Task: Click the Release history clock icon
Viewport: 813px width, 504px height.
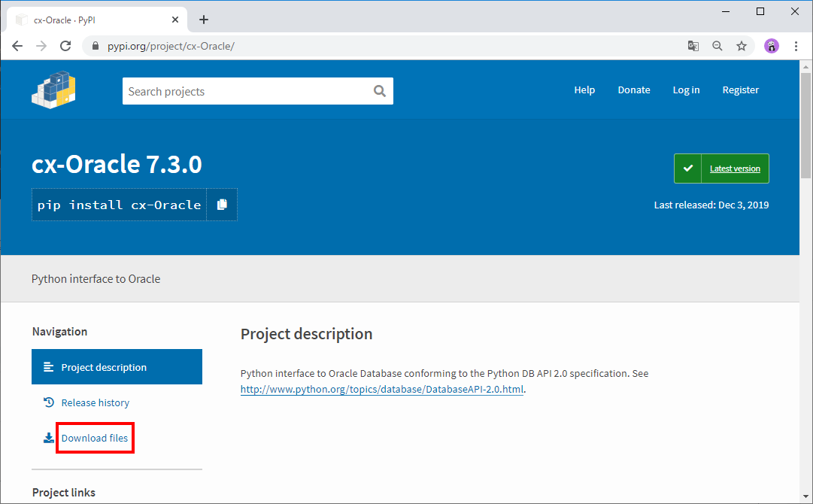Action: click(49, 402)
